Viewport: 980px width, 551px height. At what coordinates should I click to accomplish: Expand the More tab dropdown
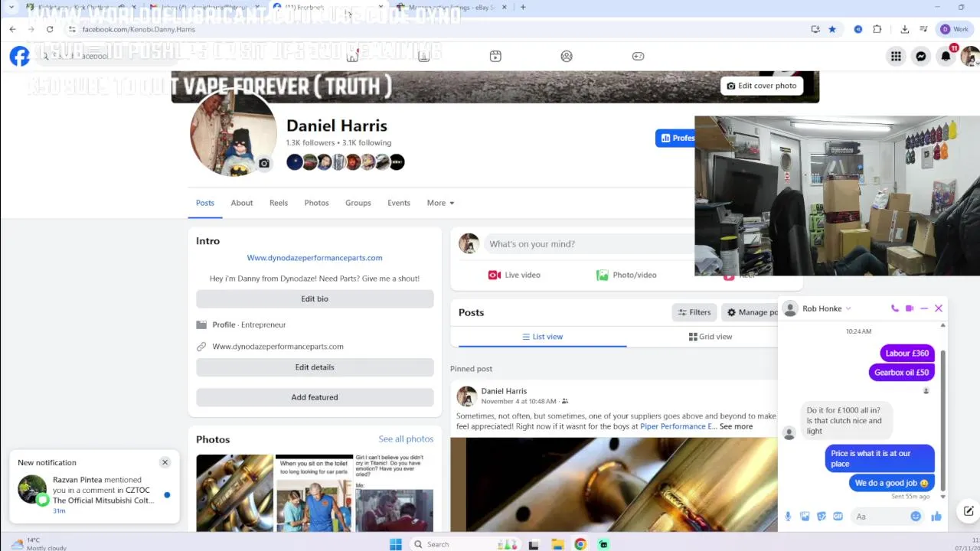click(x=441, y=203)
